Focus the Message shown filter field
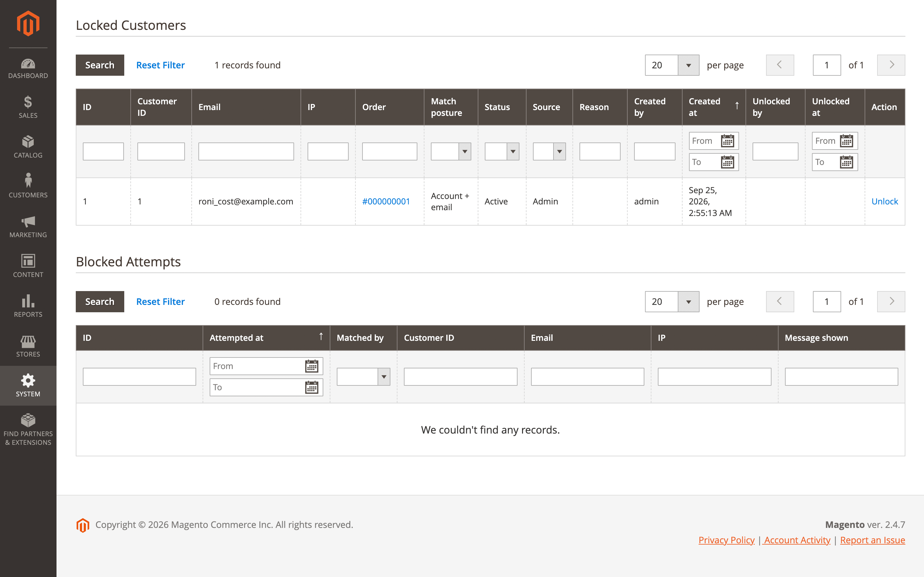Viewport: 924px width, 577px height. 841,377
